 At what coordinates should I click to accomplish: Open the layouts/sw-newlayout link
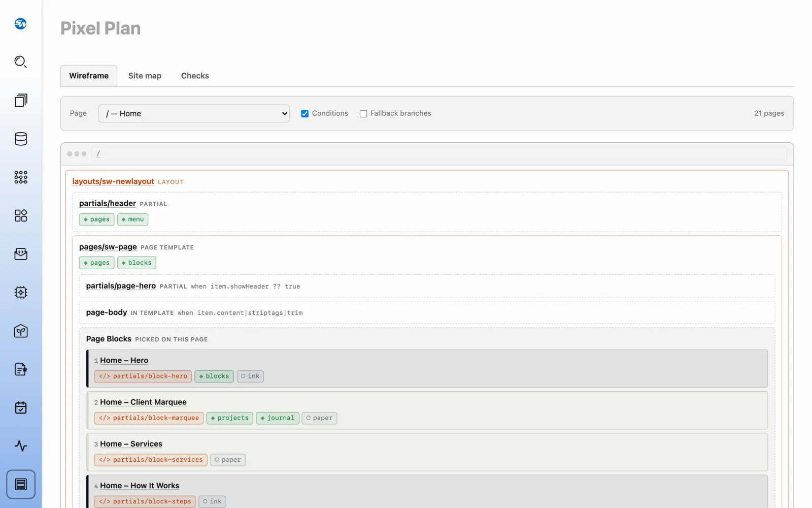point(113,181)
